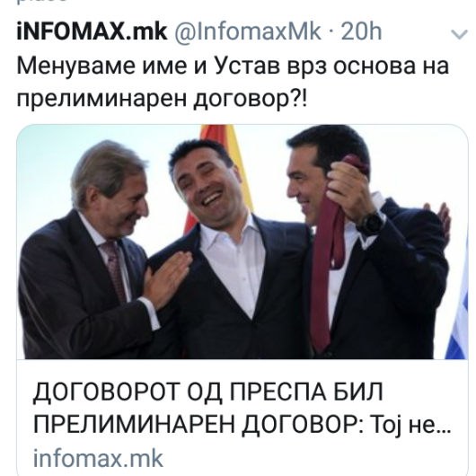Open the tweet options chevron menu

459,34
